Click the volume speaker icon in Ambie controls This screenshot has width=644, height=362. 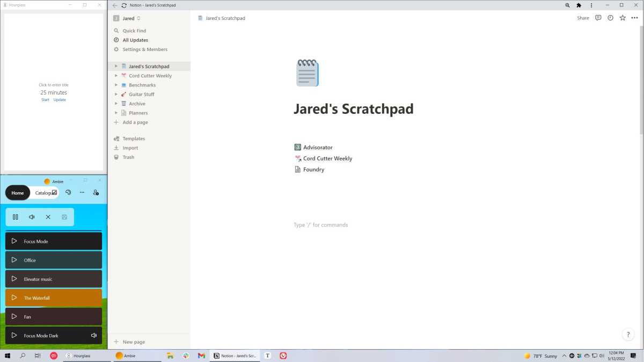pyautogui.click(x=32, y=217)
